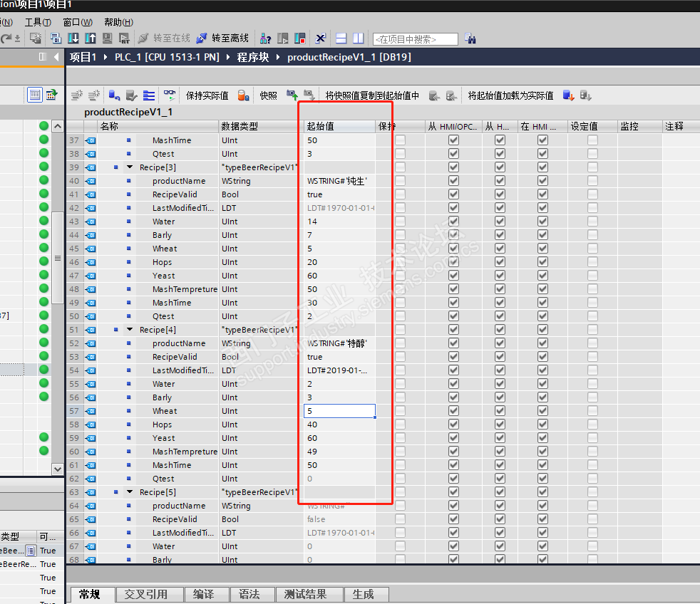Toggle the 在 HMI checkbox for row 38 Qtest

pos(543,153)
